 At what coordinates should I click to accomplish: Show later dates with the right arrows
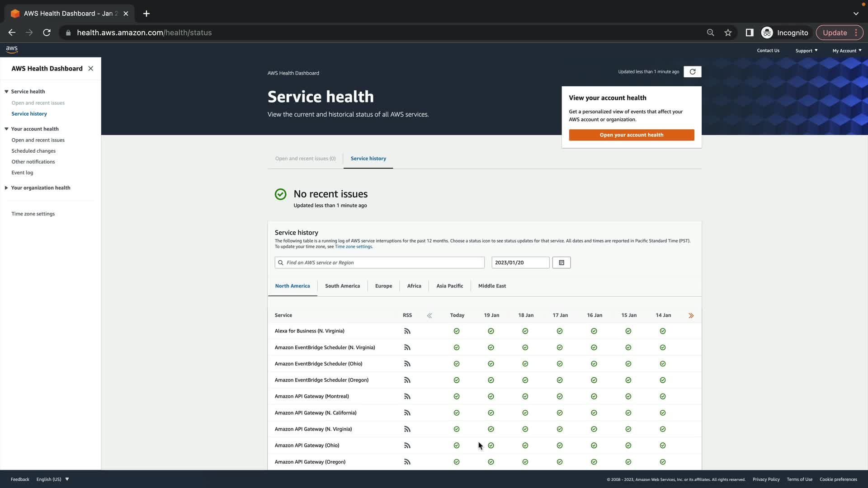pos(691,315)
